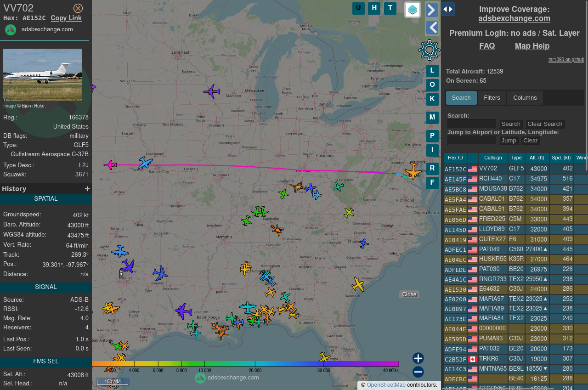Click the T map button
588x390 pixels.
click(x=390, y=8)
